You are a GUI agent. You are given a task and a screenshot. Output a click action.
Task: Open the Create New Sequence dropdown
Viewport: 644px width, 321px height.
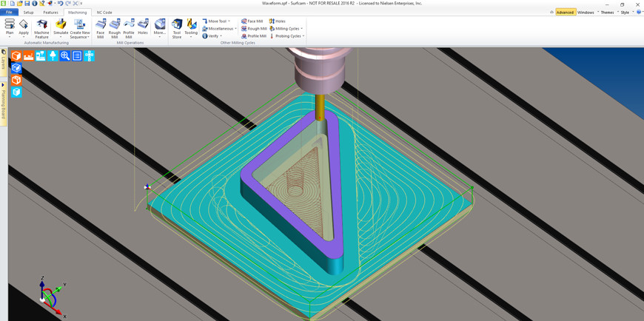click(x=80, y=29)
